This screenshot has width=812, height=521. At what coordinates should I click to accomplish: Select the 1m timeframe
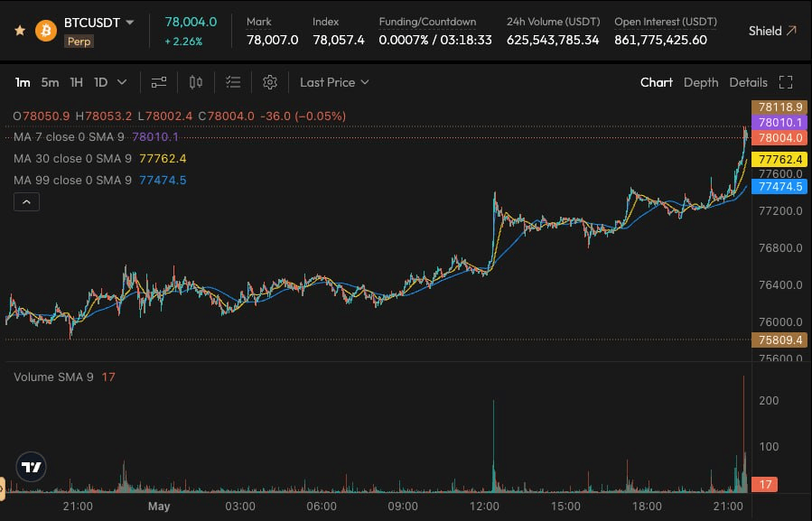pos(23,82)
